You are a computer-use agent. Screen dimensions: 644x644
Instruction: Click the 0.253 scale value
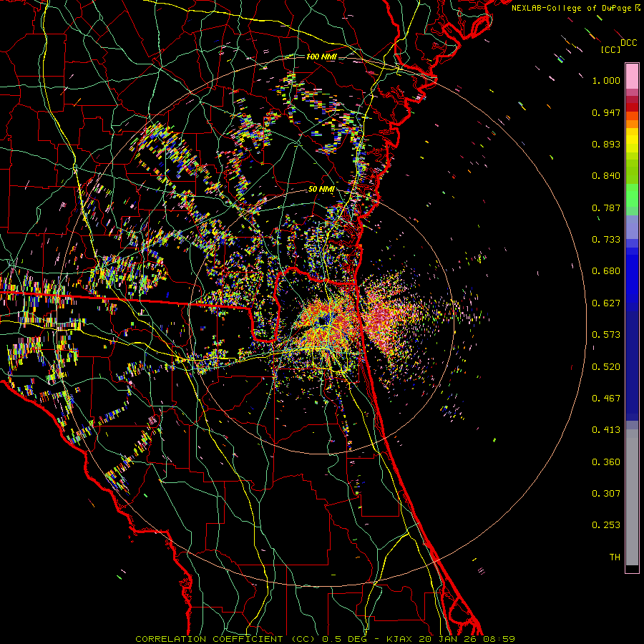pos(606,525)
